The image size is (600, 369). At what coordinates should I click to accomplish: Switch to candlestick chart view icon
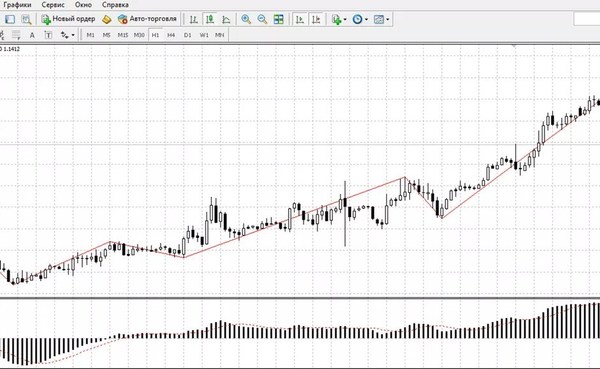point(210,19)
